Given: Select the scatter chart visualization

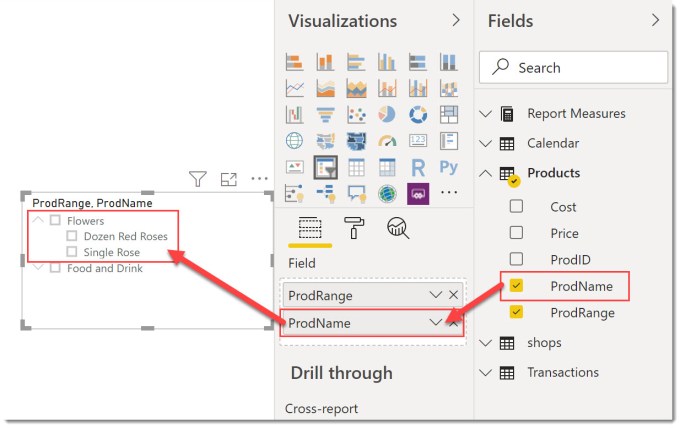Looking at the screenshot, I should tap(356, 115).
